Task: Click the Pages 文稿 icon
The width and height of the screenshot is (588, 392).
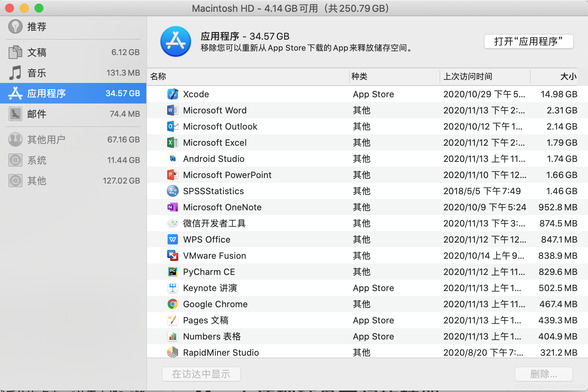Action: 173,320
